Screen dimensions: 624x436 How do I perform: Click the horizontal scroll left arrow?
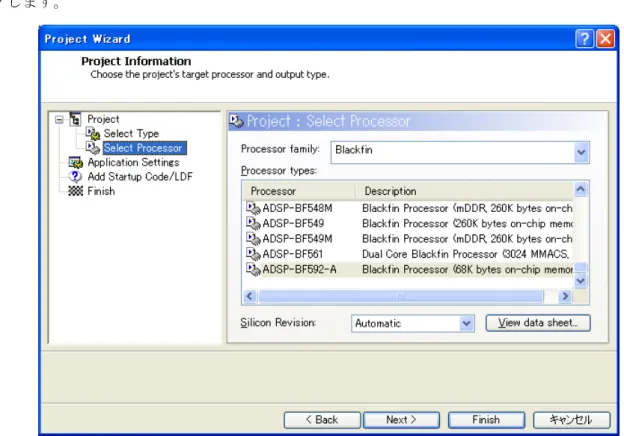tap(250, 296)
